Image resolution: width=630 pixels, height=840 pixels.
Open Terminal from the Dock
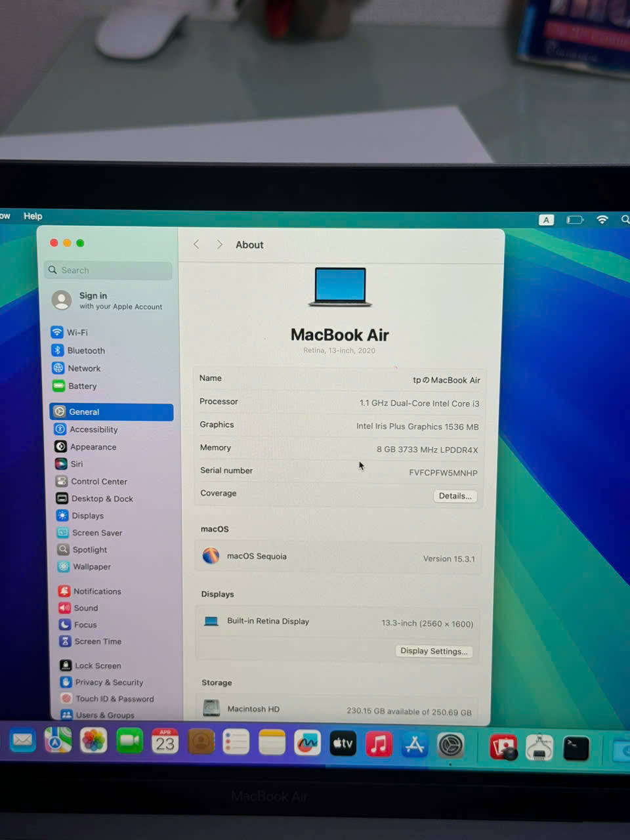[x=576, y=749]
